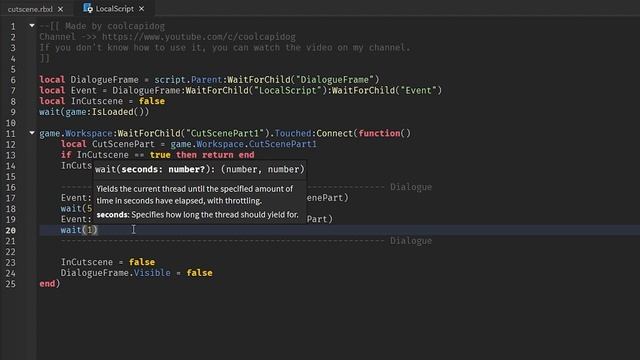Click line number 11 in gutter

point(11,133)
